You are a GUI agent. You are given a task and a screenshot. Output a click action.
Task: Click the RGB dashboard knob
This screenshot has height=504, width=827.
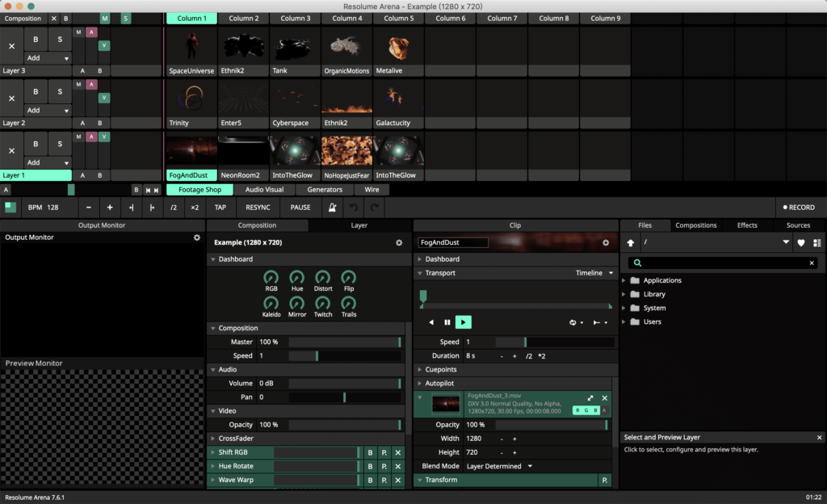pos(271,278)
